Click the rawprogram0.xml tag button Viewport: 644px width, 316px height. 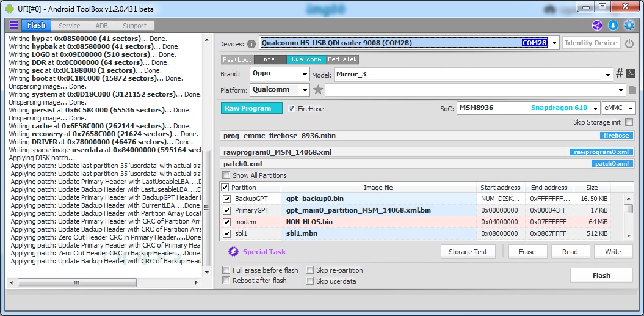pos(601,152)
